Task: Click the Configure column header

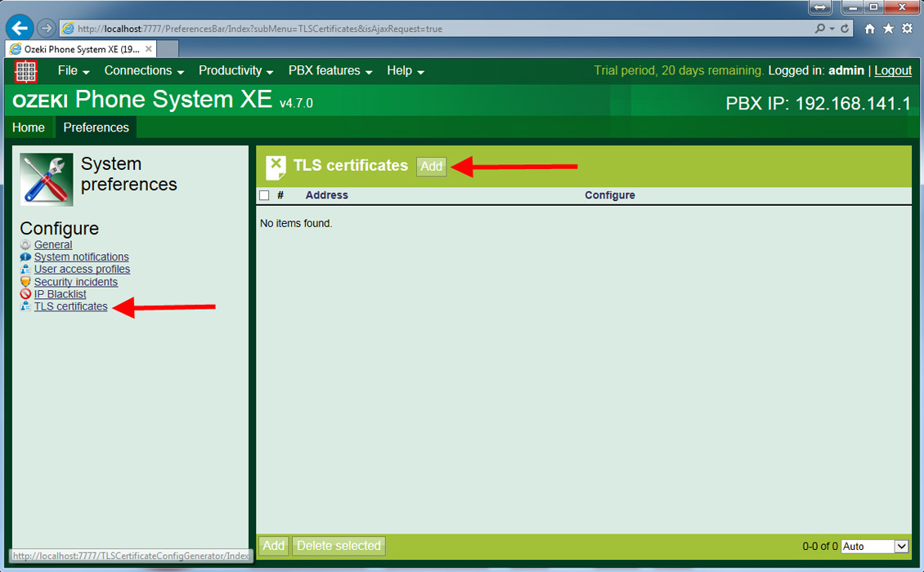Action: pyautogui.click(x=610, y=195)
